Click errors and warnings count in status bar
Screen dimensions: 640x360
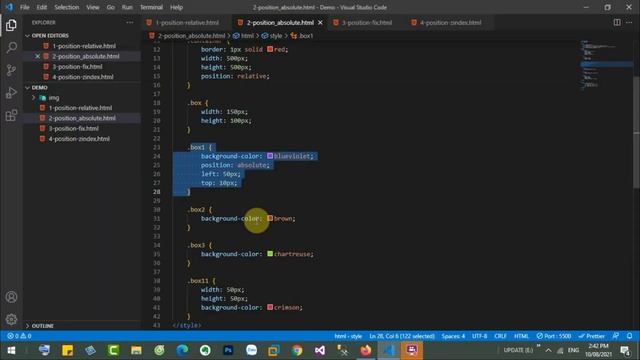click(x=19, y=336)
